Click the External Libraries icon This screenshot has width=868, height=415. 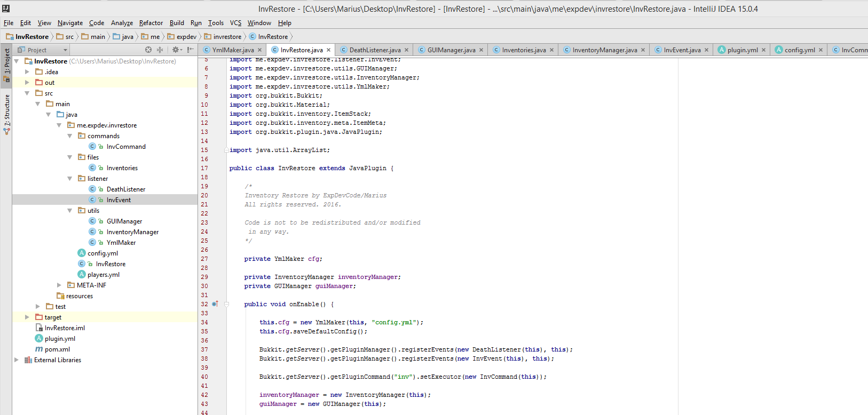28,360
